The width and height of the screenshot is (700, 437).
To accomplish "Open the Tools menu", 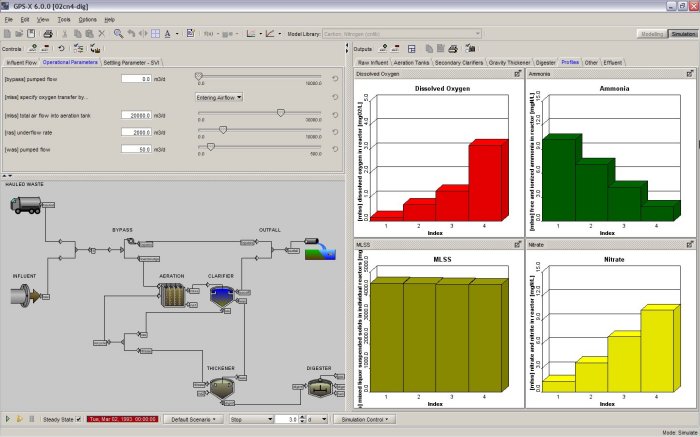I will [x=64, y=20].
